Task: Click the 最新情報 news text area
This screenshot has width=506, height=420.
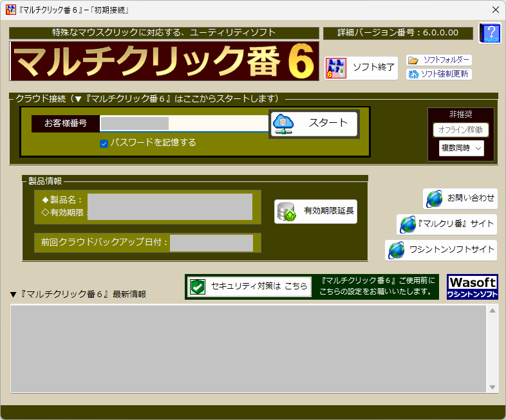Action: [x=248, y=349]
